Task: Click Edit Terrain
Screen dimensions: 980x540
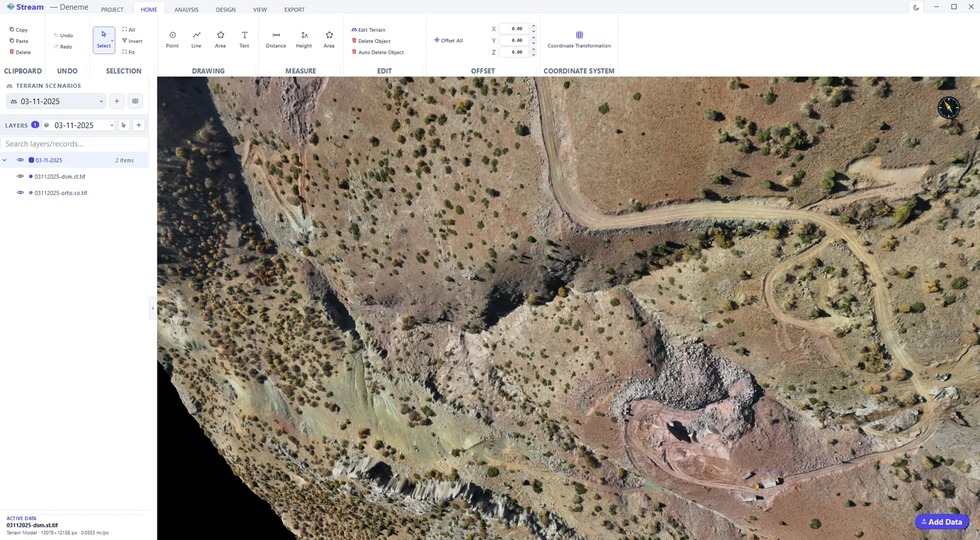Action: tap(369, 29)
